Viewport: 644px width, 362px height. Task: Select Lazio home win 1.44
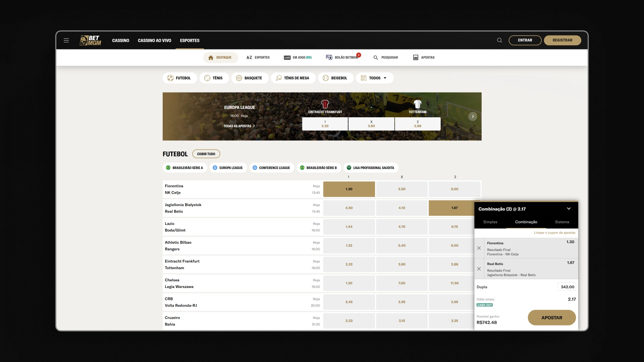point(349,227)
